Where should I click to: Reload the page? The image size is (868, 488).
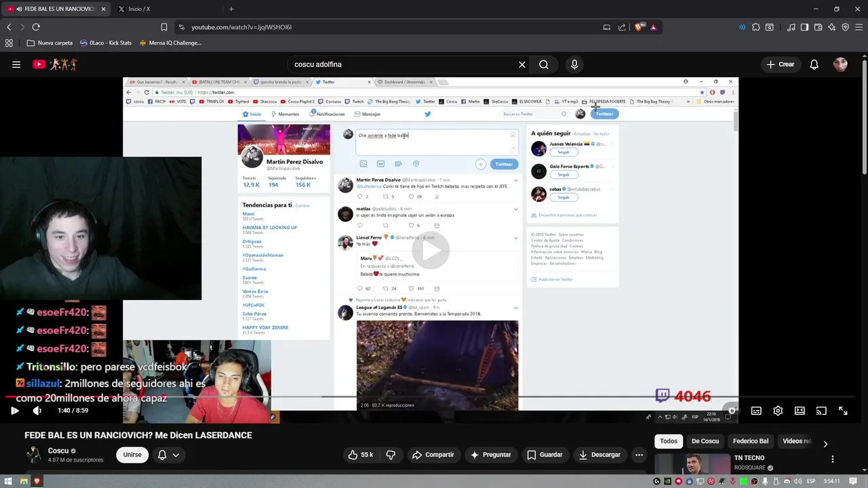coord(36,27)
